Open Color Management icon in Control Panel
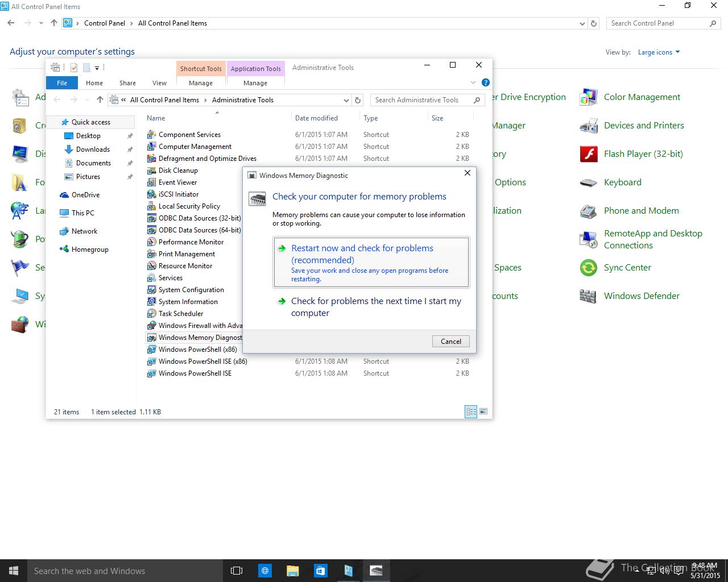728x582 pixels. 588,97
